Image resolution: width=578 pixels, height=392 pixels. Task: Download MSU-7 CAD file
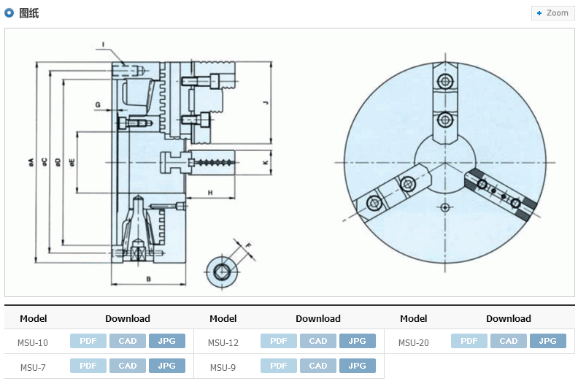pos(128,366)
